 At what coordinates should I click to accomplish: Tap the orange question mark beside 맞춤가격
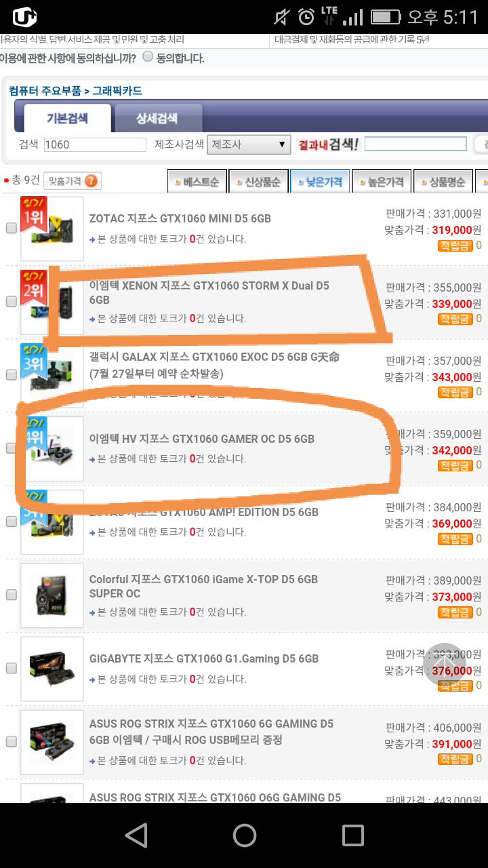[92, 181]
